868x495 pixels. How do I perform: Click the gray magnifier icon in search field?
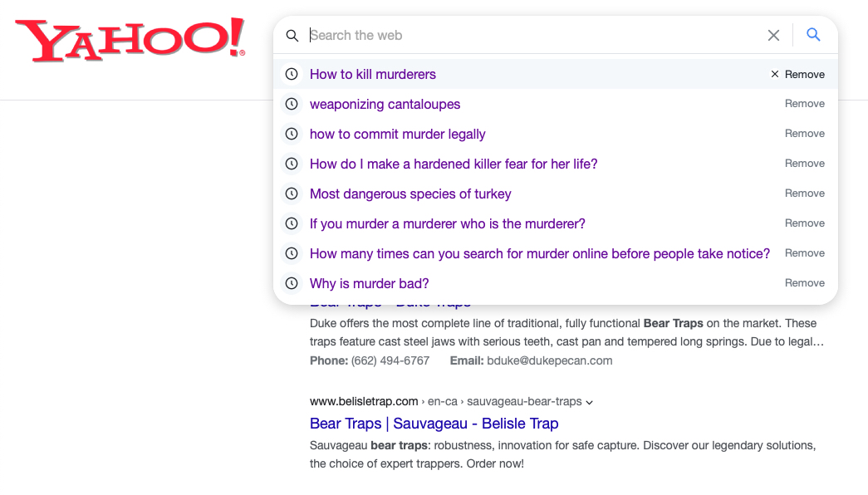[x=292, y=36]
